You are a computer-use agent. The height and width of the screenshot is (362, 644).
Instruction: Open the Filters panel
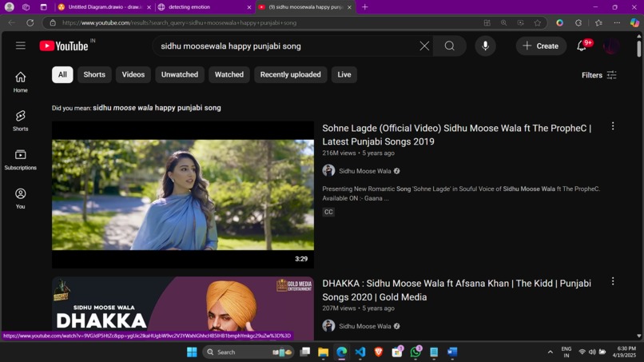coord(598,75)
